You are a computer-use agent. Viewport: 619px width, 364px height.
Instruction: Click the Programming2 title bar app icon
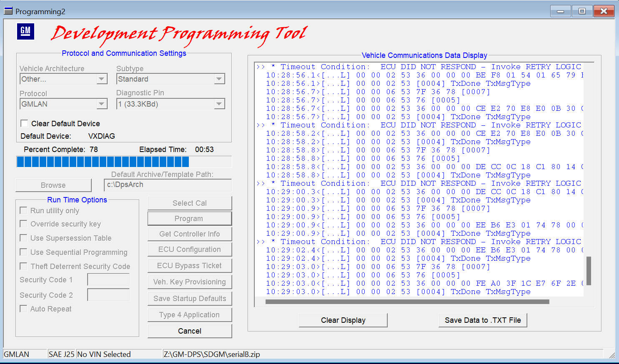click(x=8, y=11)
